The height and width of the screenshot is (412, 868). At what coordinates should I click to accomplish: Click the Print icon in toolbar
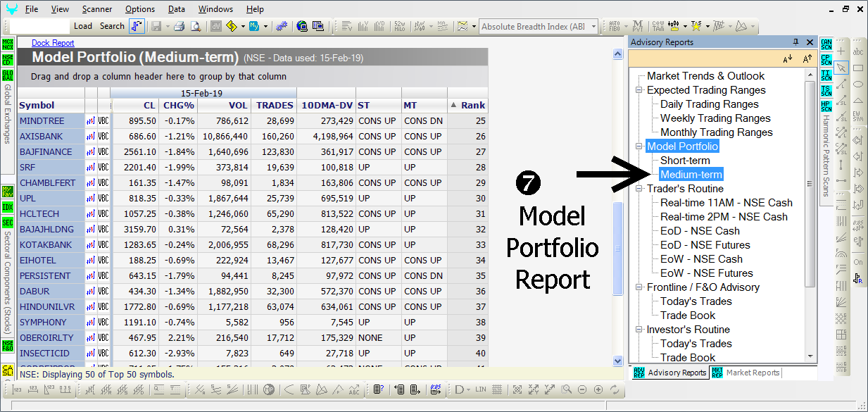[179, 26]
